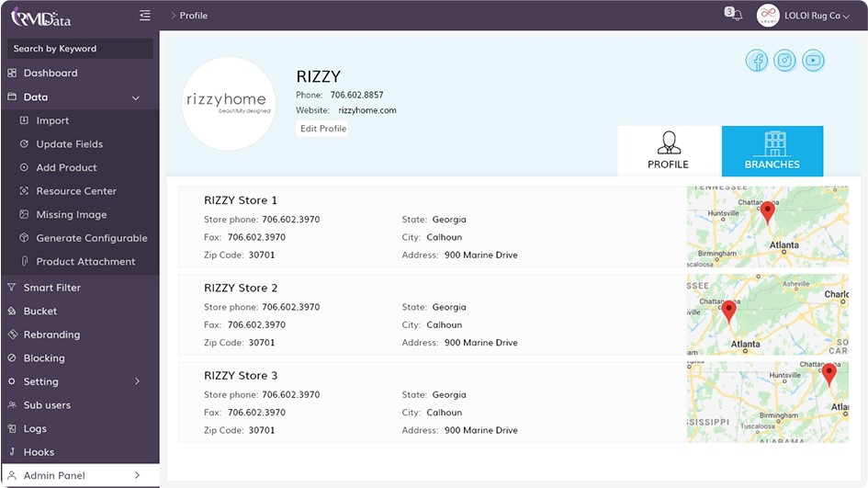Open Generate Configurable page
The height and width of the screenshot is (488, 868).
point(92,238)
